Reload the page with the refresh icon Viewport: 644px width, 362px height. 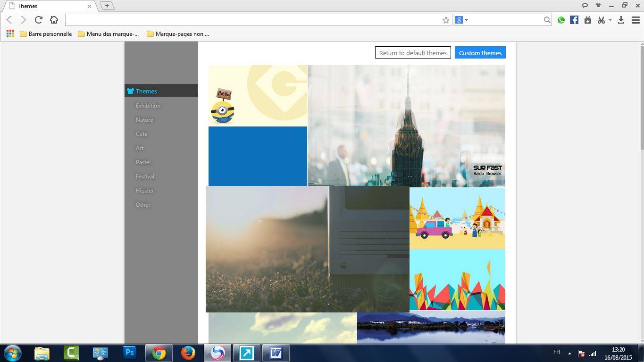click(x=39, y=20)
